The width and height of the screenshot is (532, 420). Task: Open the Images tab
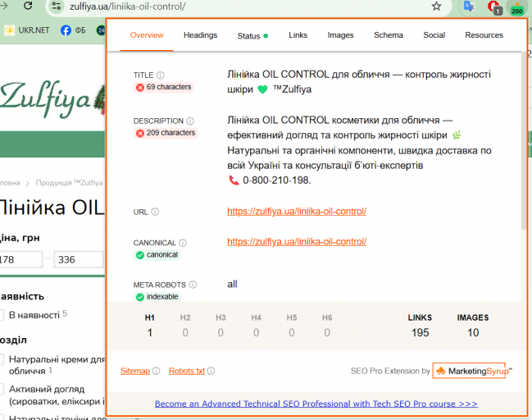(x=340, y=35)
